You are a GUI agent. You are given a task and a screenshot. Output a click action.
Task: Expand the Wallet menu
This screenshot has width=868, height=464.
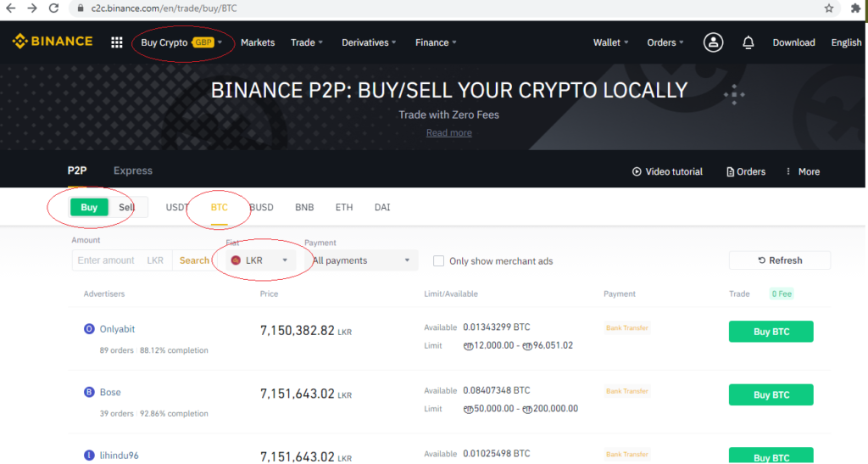(x=610, y=42)
